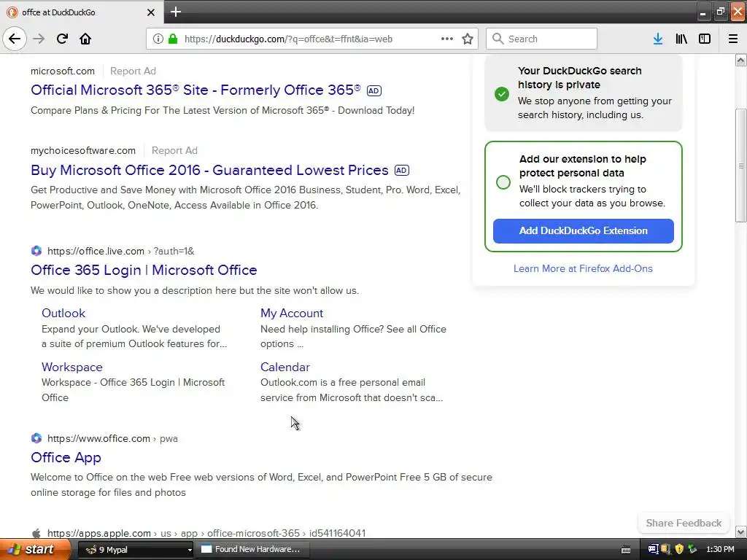Open the Windows start menu
Screen dimensions: 747x560
35,549
